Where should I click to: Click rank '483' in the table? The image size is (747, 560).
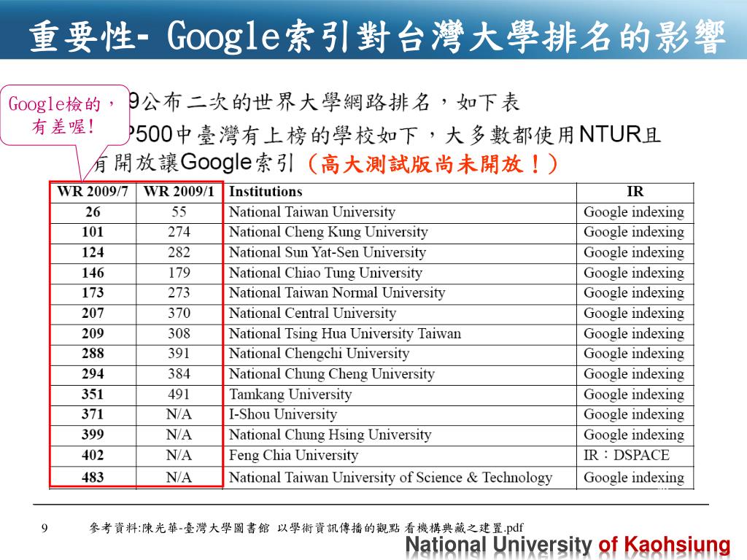coord(93,478)
